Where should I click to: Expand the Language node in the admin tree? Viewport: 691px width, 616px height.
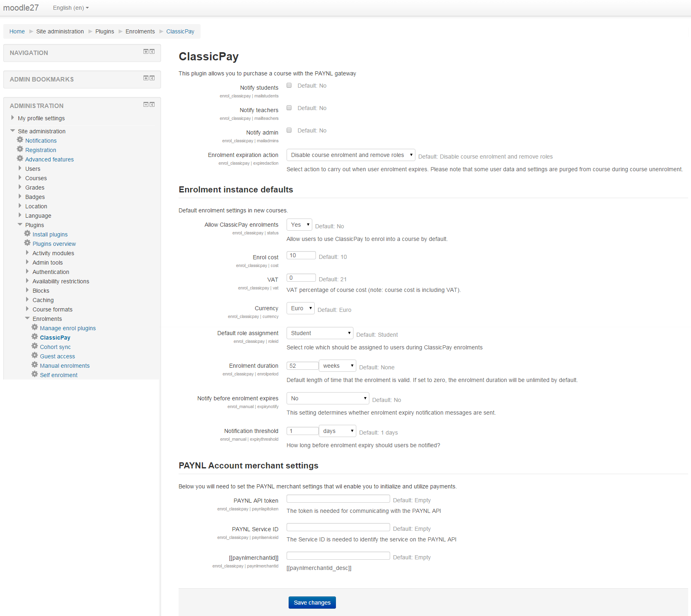(20, 215)
